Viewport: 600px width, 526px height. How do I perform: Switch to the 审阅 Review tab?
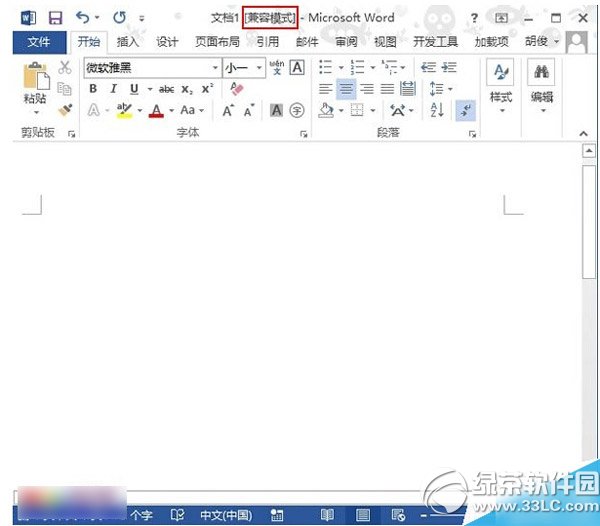click(x=346, y=42)
